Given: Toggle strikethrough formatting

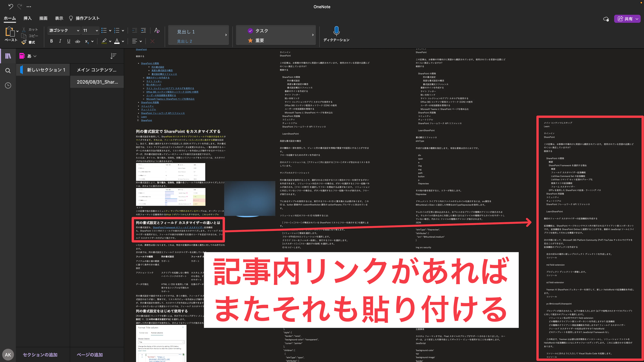Looking at the screenshot, I should [78, 41].
